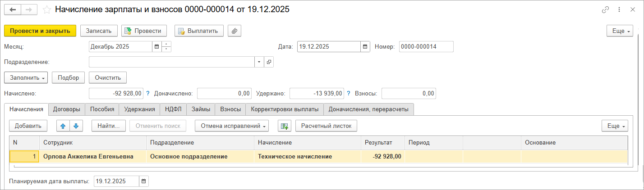Open attached files via paperclip icon

click(235, 31)
